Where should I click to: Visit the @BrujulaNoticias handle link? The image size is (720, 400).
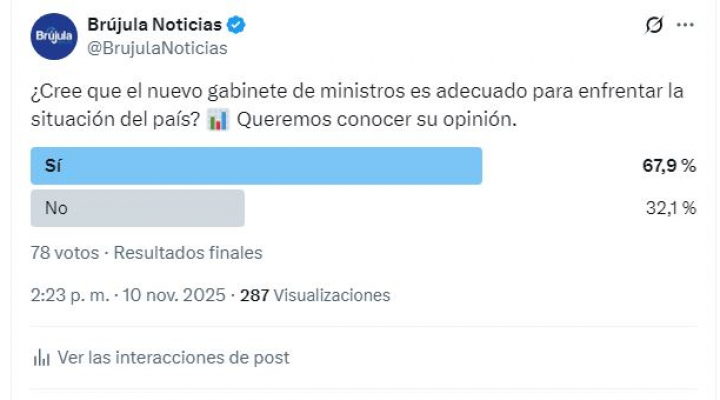tap(157, 48)
